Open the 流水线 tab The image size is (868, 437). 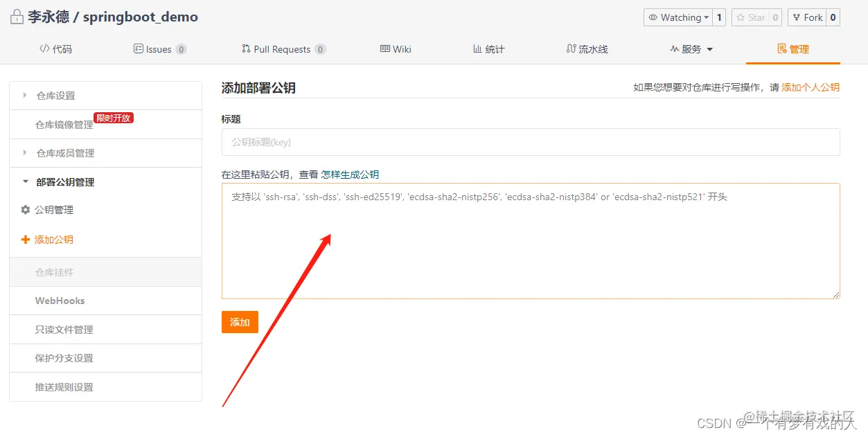pyautogui.click(x=587, y=49)
